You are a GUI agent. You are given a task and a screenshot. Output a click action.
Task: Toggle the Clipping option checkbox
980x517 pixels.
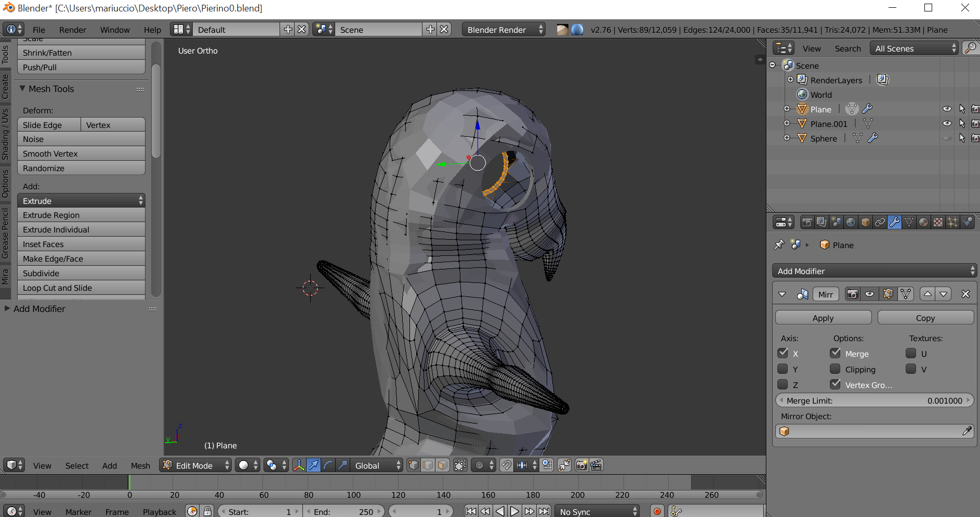pyautogui.click(x=835, y=369)
